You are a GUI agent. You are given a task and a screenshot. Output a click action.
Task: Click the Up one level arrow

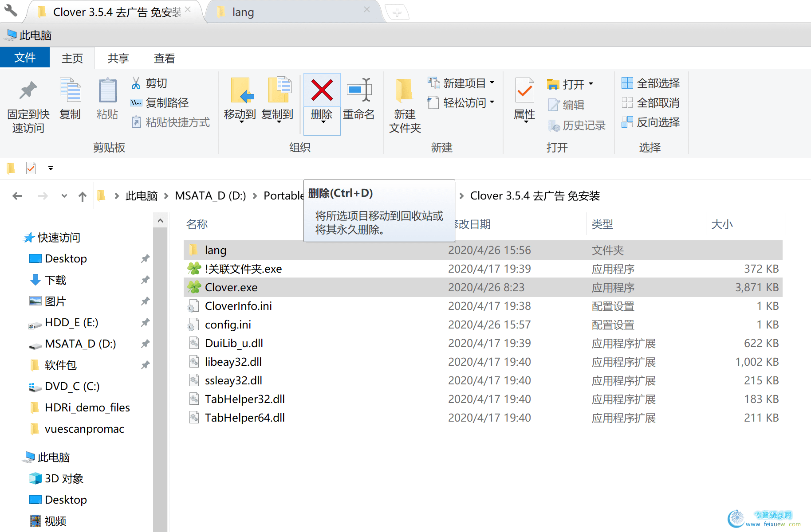point(83,196)
